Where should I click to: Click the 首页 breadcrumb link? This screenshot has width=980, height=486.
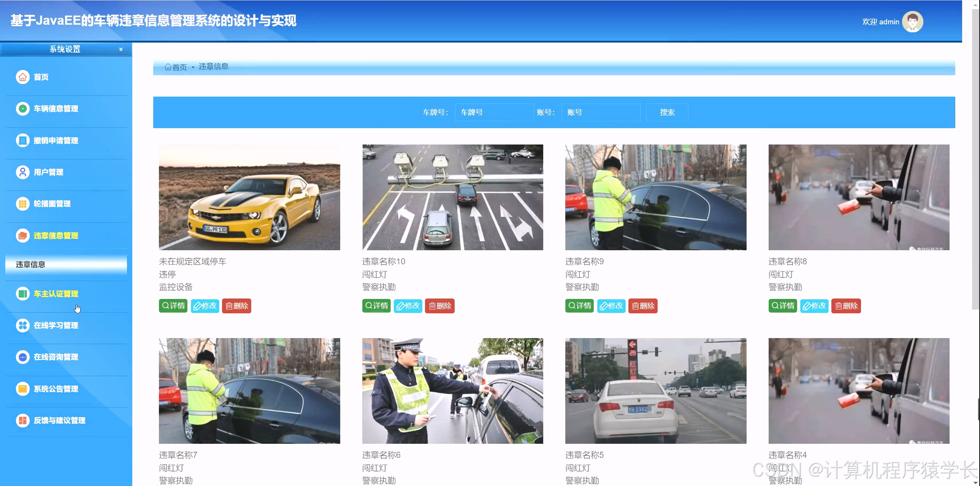(180, 67)
